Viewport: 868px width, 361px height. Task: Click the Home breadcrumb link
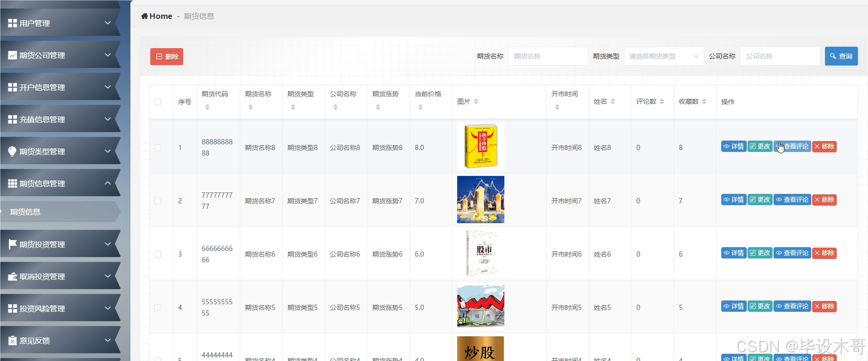pyautogui.click(x=156, y=16)
